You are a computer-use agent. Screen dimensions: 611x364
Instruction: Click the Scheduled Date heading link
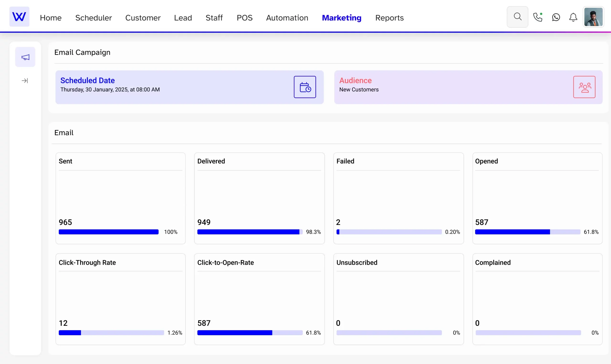pyautogui.click(x=87, y=80)
